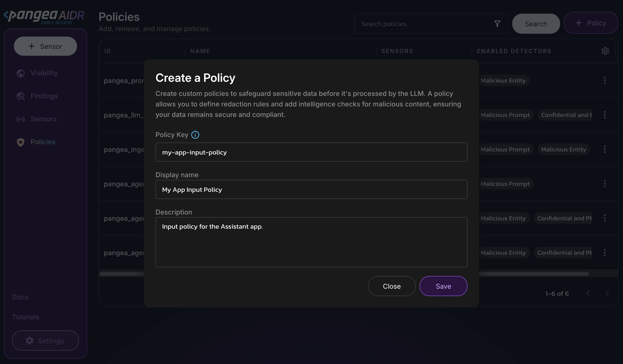Click the Policies shield icon
623x364 pixels.
tap(21, 142)
